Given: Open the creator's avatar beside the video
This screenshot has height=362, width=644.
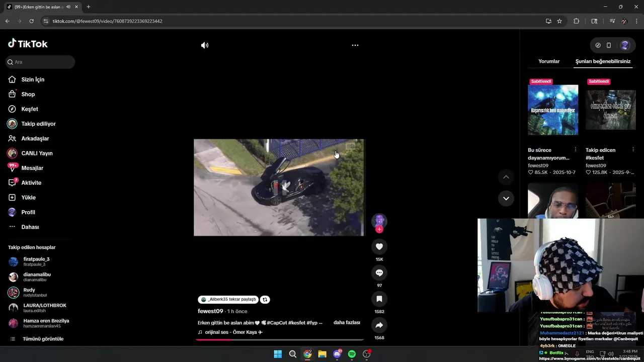Looking at the screenshot, I should click(x=379, y=220).
